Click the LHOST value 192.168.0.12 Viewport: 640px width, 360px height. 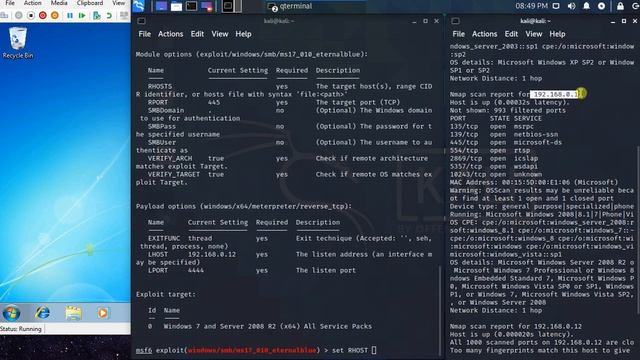212,254
